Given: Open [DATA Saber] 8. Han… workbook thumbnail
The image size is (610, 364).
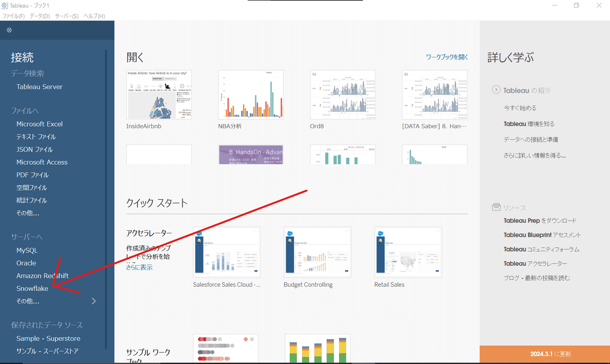Looking at the screenshot, I should click(x=435, y=95).
